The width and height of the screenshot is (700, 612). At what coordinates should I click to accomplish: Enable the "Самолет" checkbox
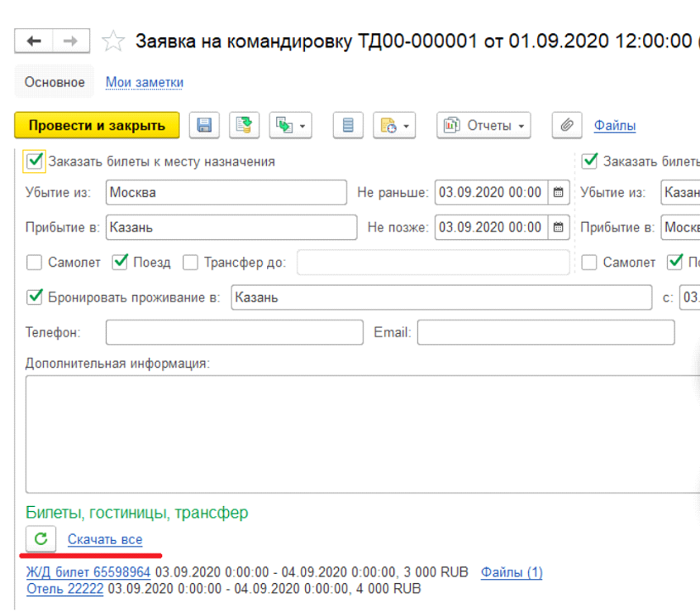[35, 263]
